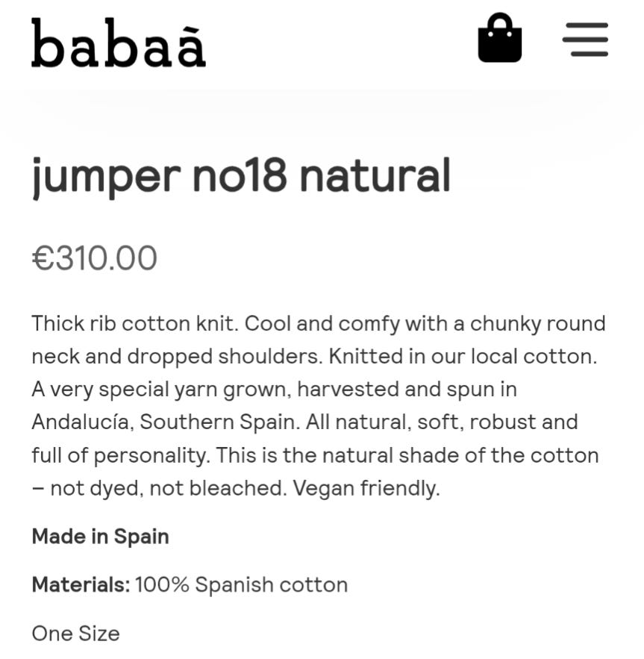Open the hamburger navigation menu
Screen dimensions: 644x659
[585, 39]
